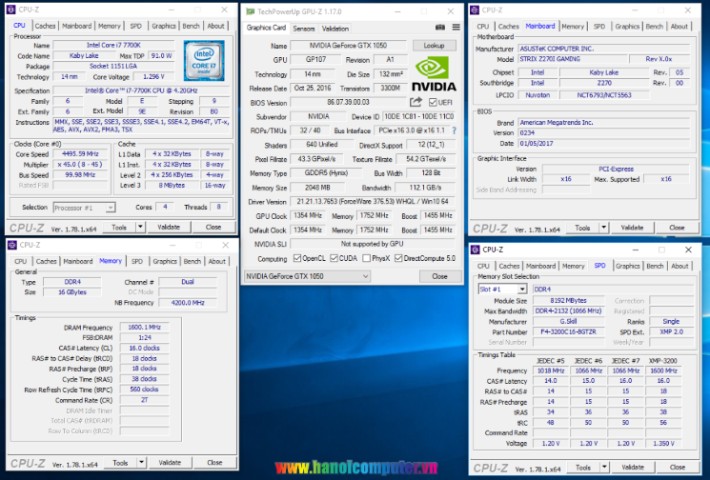Toggle the OpenCL checkbox
Viewport: 710px width, 480px height.
[297, 258]
